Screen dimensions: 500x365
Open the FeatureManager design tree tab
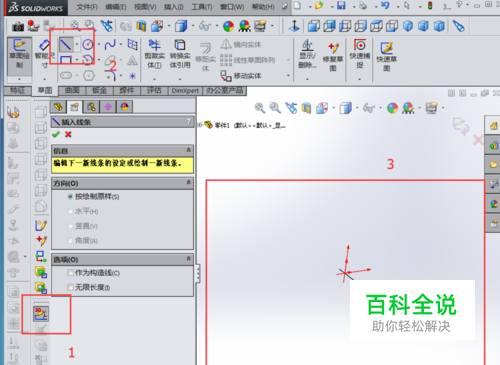pyautogui.click(x=58, y=107)
